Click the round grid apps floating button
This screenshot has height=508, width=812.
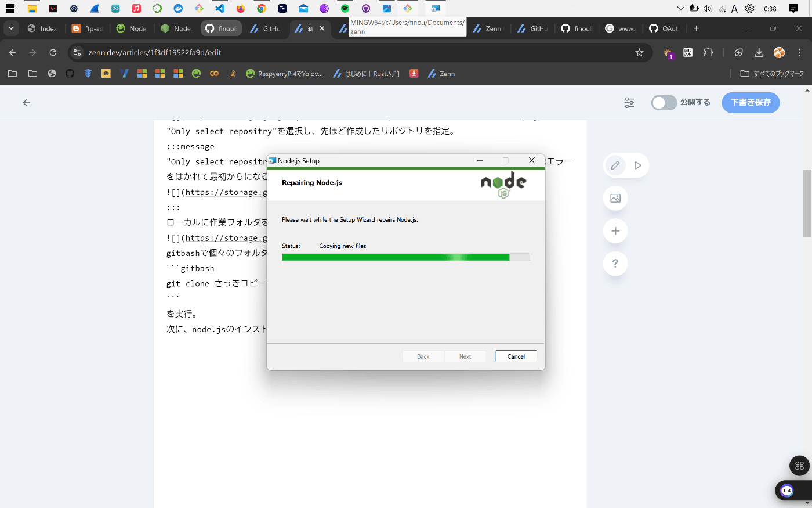pyautogui.click(x=799, y=466)
